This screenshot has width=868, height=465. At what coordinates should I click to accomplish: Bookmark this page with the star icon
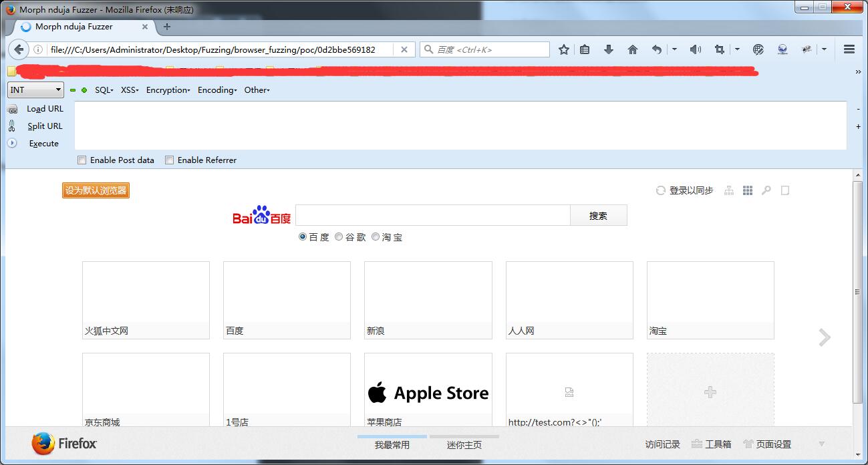[x=564, y=49]
